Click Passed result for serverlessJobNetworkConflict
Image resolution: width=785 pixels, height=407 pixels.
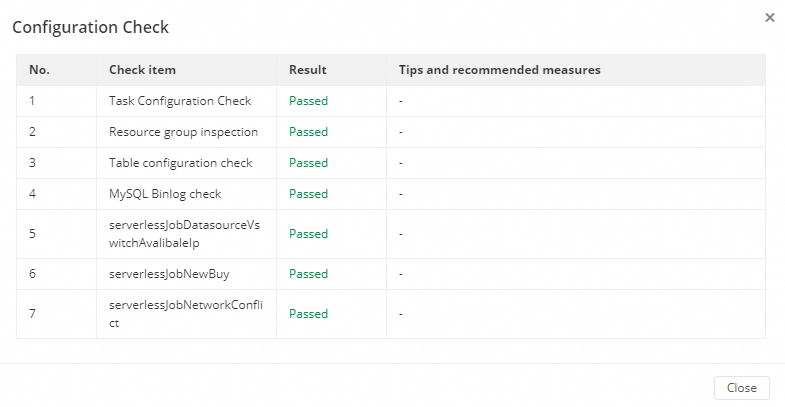click(308, 314)
